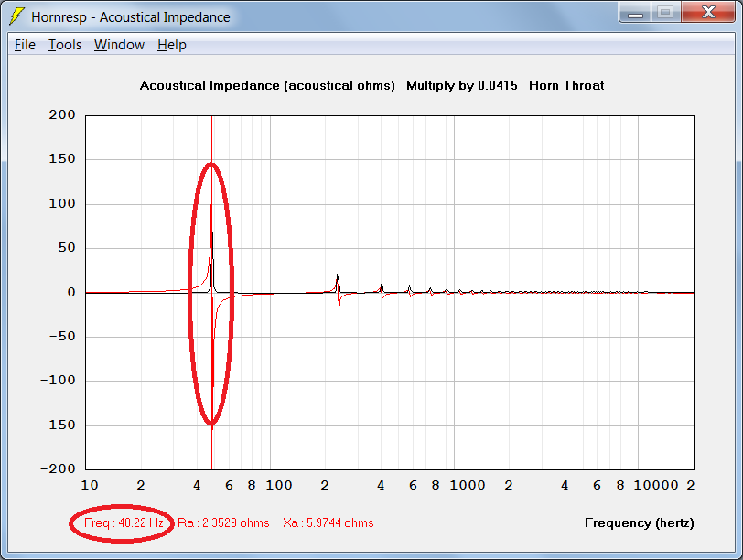
Task: Minimize the Hornresp window
Action: click(635, 12)
